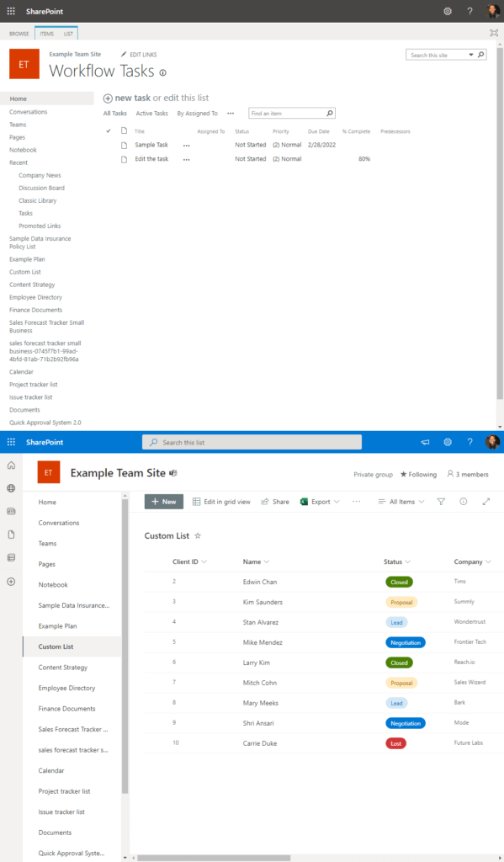504x862 pixels.
Task: Click Create plus-circle icon in app bar
Action: (x=11, y=581)
